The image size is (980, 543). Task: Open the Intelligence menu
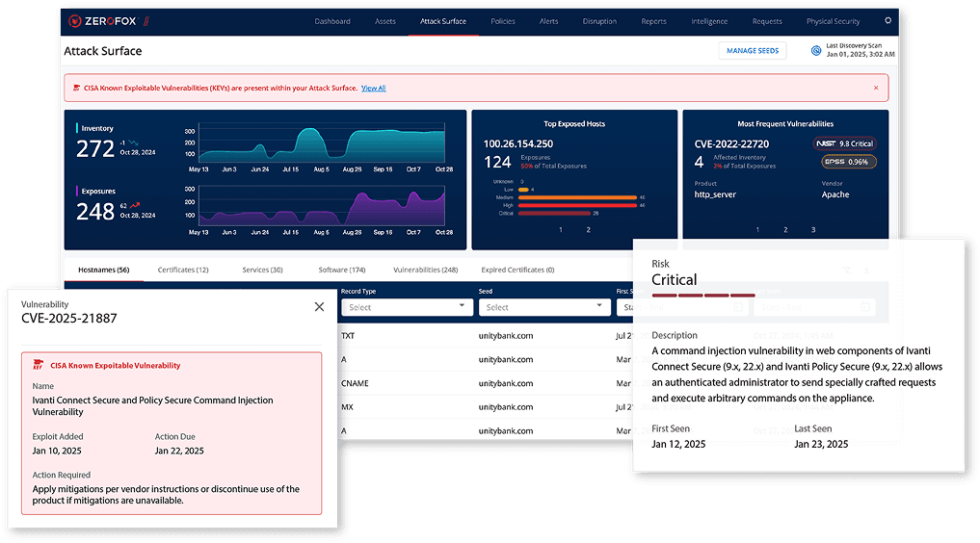(x=709, y=21)
